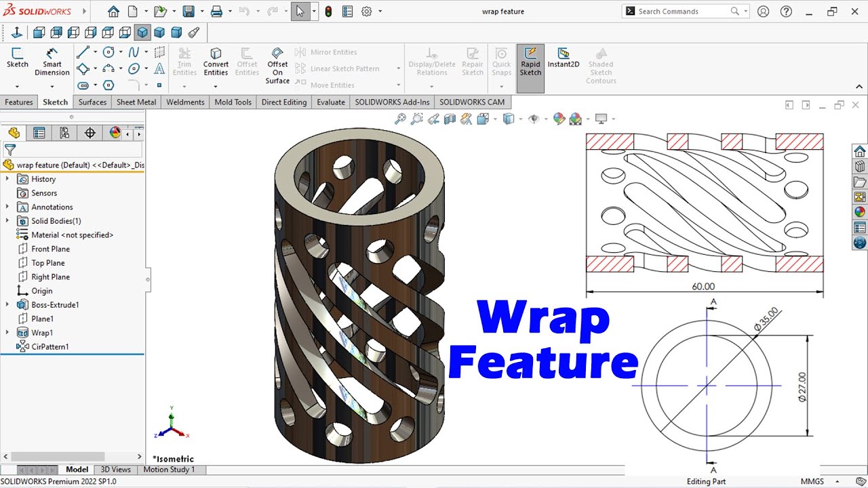Expand the History tree node
The image size is (868, 488).
pyautogui.click(x=7, y=179)
